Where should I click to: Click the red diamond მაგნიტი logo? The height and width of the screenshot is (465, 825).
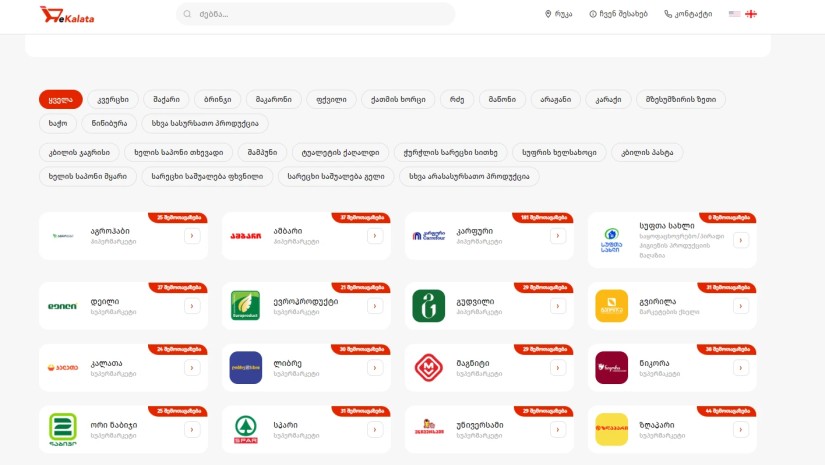pyautogui.click(x=428, y=367)
